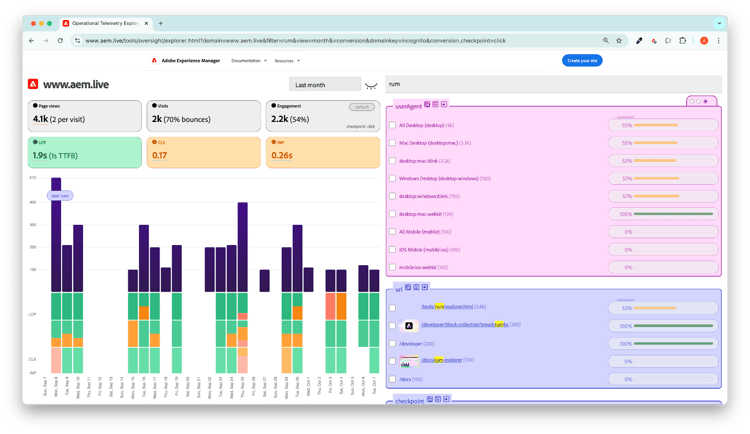
Task: Select the /developer url checkbox
Action: [x=393, y=343]
